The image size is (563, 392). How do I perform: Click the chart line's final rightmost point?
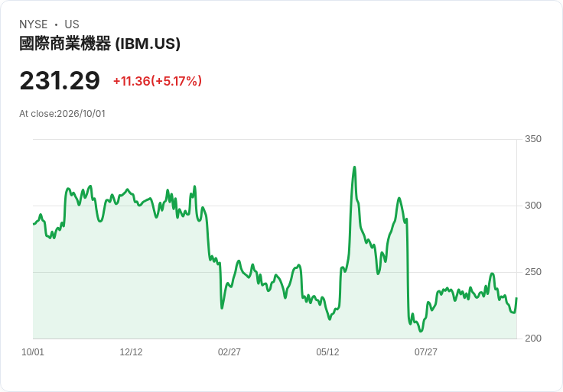click(516, 298)
